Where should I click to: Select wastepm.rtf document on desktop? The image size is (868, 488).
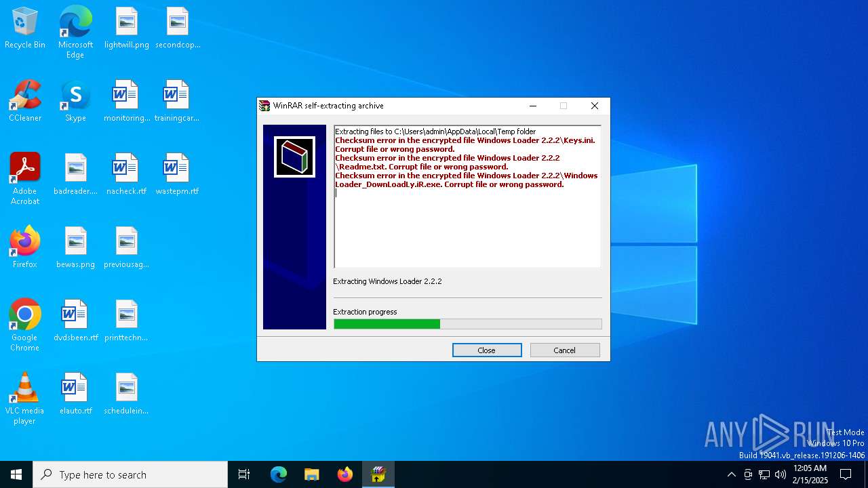[177, 174]
